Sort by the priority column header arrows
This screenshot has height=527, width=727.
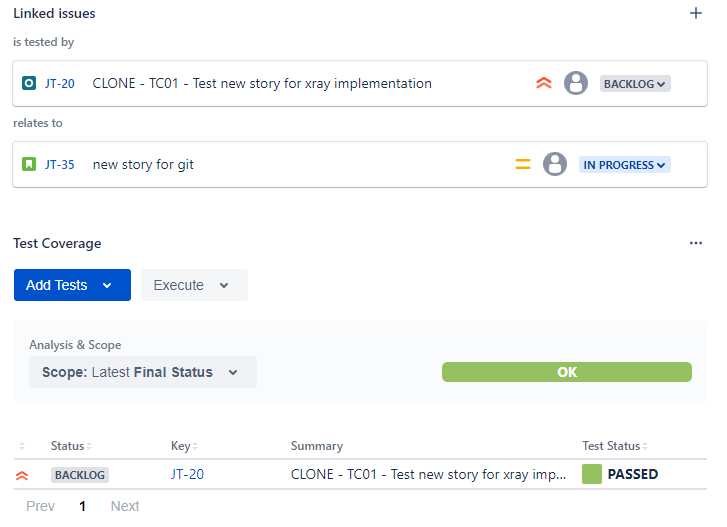[22, 446]
